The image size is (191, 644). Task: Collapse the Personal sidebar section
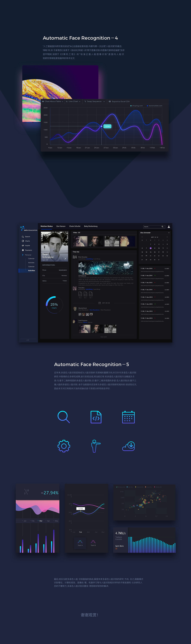pos(27,255)
